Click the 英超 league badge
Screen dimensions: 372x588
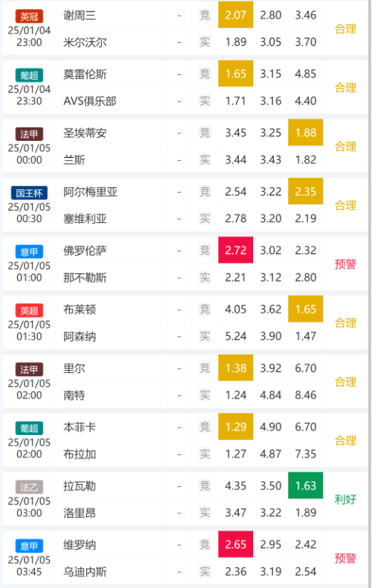coord(29,311)
